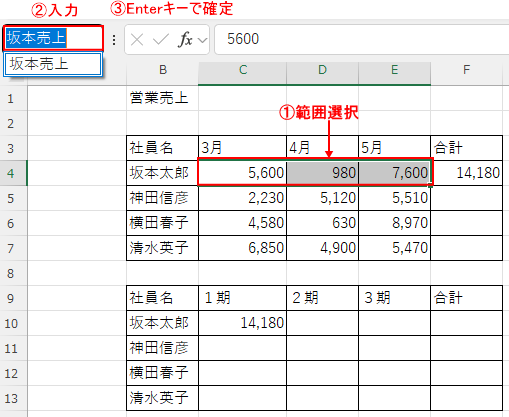Click the cell containing 営業売上

[x=163, y=98]
